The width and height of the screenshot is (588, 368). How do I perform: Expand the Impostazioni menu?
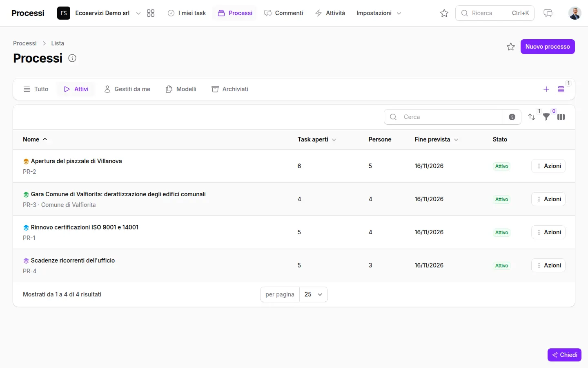click(379, 13)
